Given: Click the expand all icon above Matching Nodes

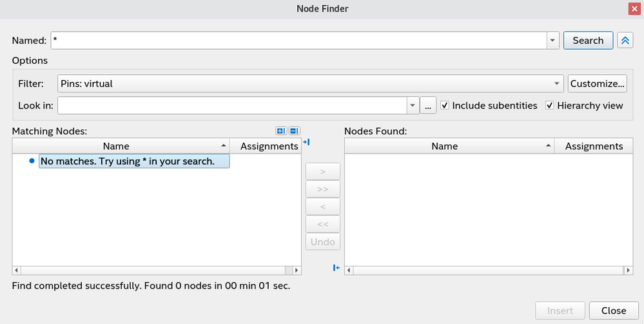Looking at the screenshot, I should 281,130.
